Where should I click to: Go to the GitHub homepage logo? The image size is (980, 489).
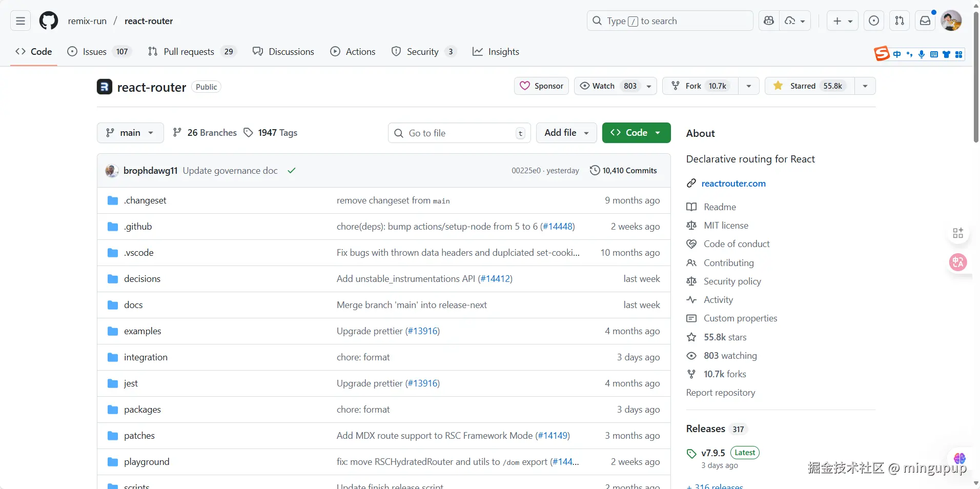coord(49,21)
